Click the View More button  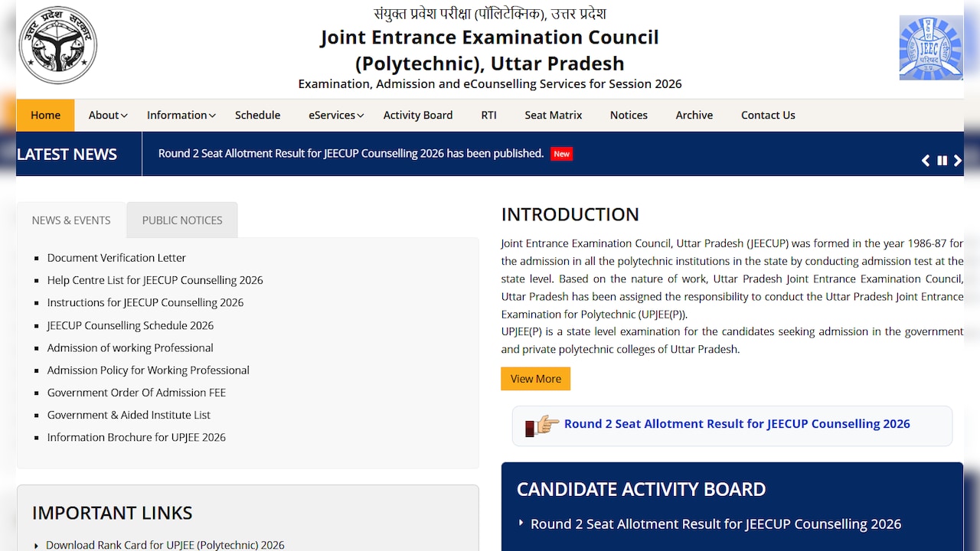point(536,379)
